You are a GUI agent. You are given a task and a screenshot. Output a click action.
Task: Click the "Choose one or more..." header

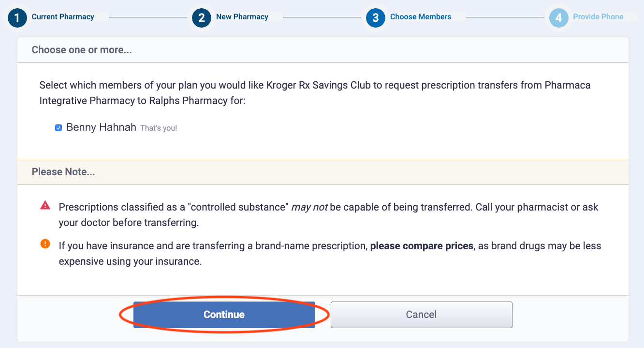(x=82, y=50)
